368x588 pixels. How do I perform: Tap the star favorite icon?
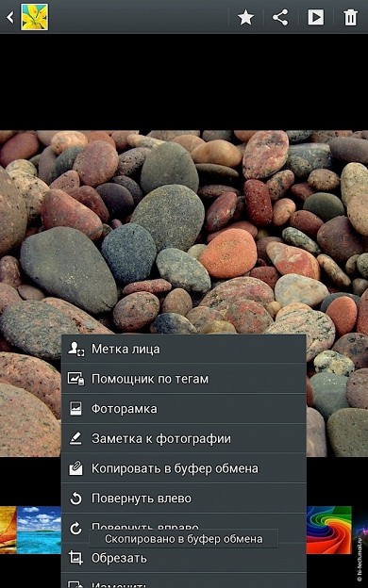pos(245,18)
